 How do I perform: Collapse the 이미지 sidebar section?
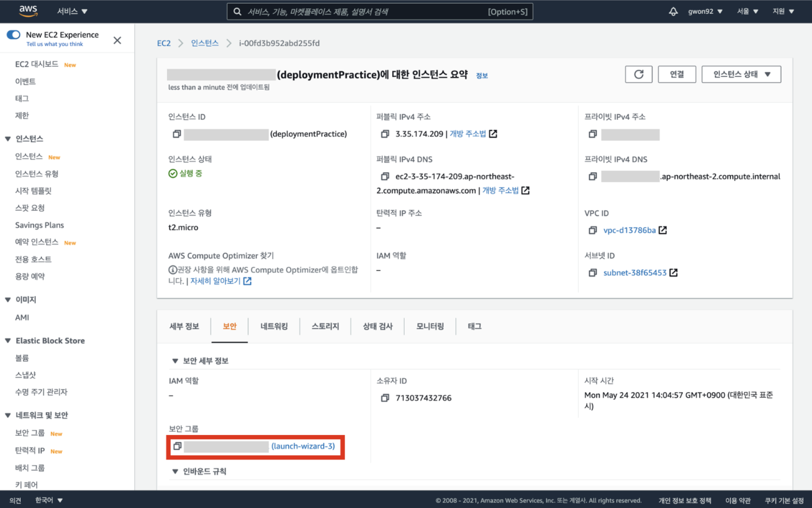coord(8,300)
